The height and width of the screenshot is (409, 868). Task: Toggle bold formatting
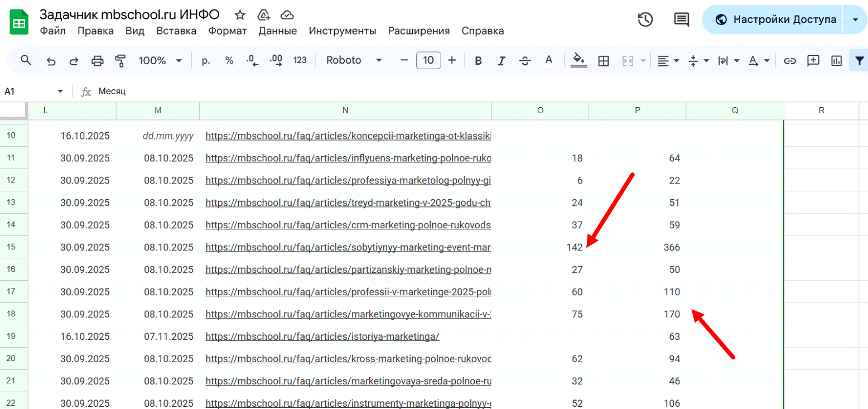pyautogui.click(x=478, y=61)
